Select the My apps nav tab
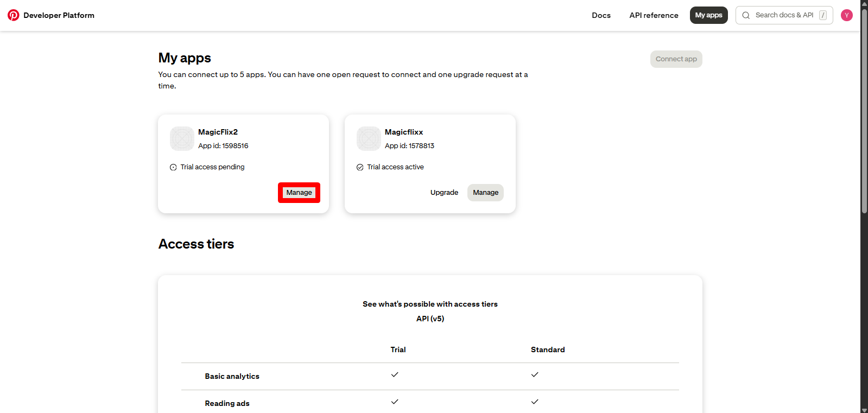 coord(708,15)
